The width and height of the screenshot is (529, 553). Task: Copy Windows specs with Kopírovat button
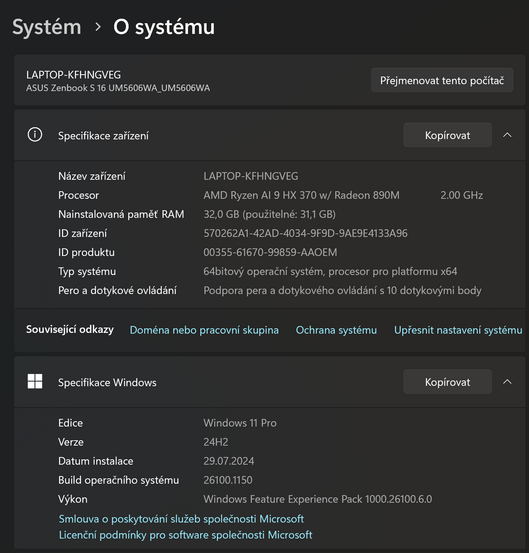pyautogui.click(x=448, y=382)
